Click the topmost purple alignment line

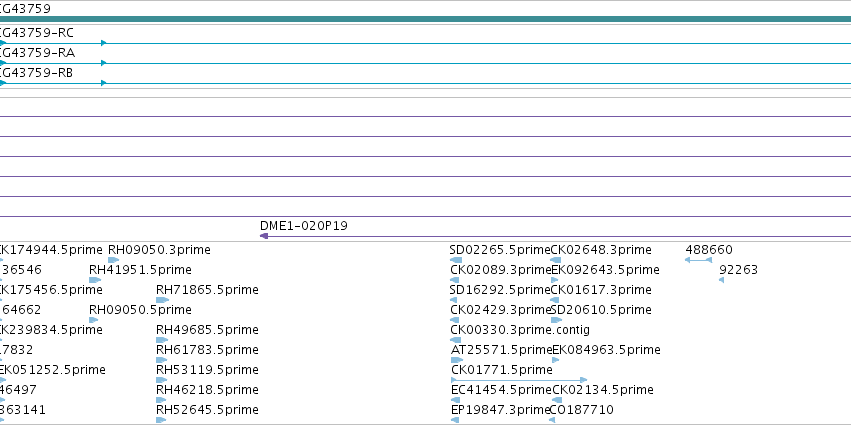click(x=426, y=116)
